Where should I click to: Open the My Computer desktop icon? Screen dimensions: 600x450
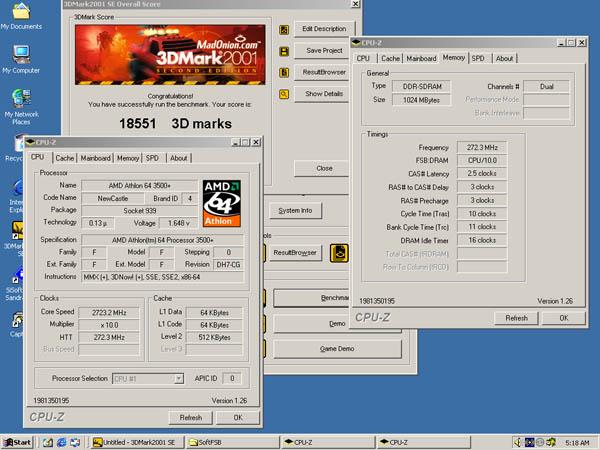[x=21, y=59]
